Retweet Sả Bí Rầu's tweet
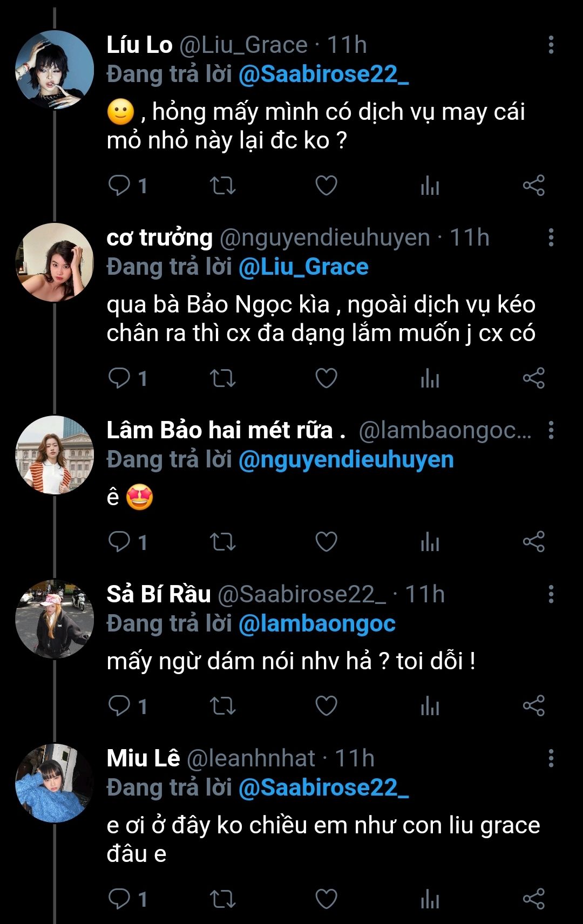 coord(222,706)
